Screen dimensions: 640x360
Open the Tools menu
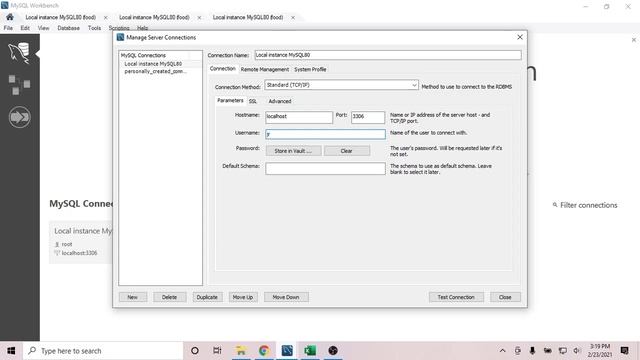point(94,28)
